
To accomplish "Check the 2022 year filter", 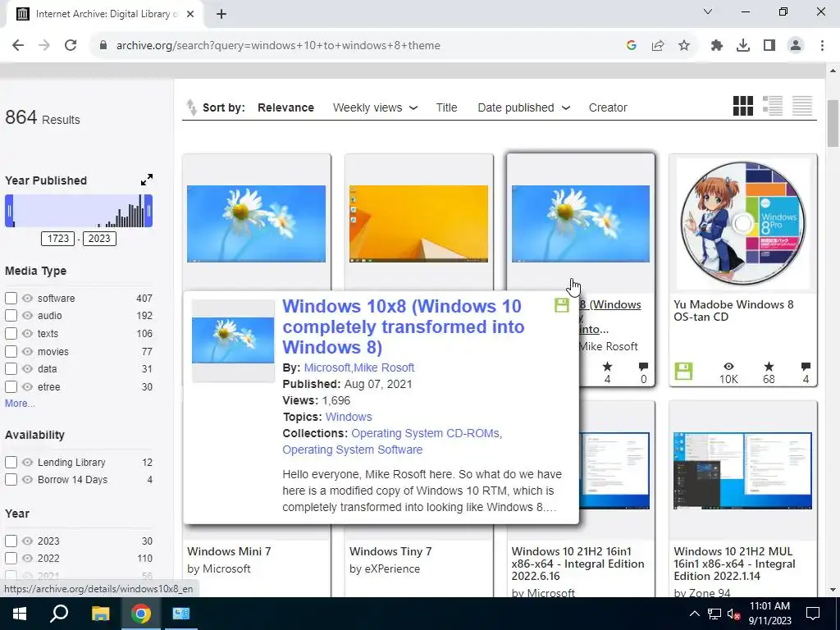I will [x=11, y=558].
